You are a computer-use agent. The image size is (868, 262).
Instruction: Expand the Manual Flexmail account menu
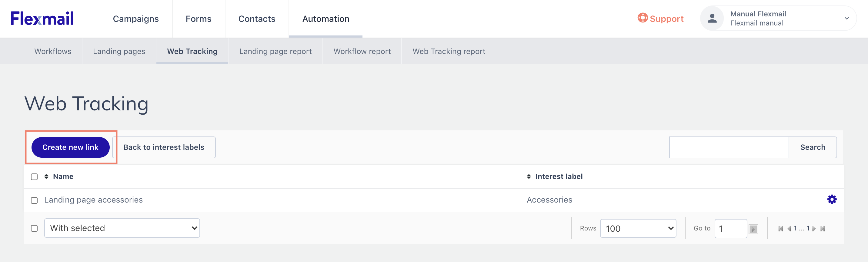coord(846,18)
